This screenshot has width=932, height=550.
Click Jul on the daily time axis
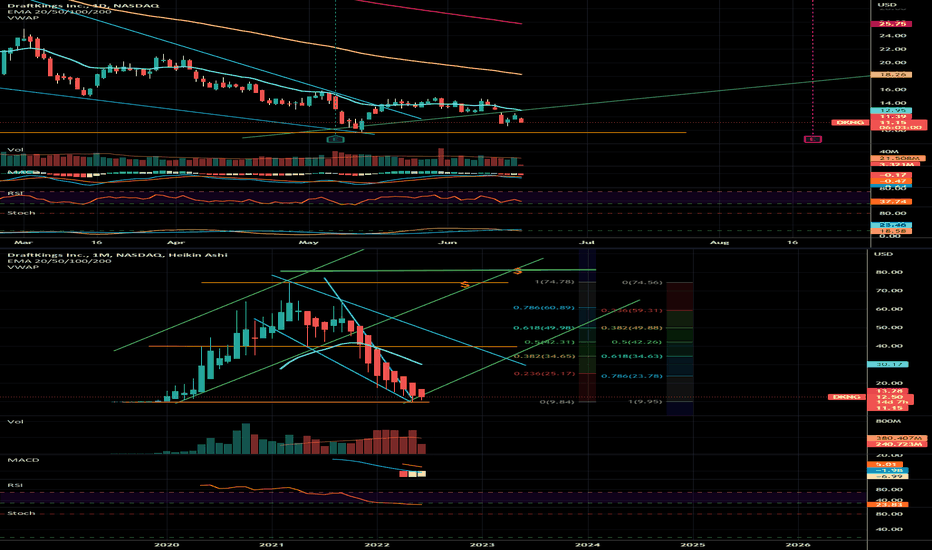(x=587, y=242)
